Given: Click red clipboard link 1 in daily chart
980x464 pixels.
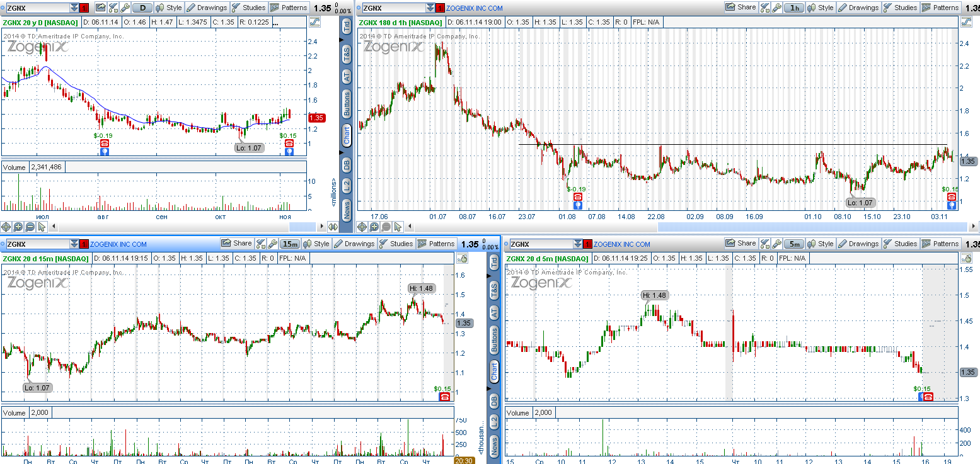Looking at the screenshot, I should [x=85, y=8].
